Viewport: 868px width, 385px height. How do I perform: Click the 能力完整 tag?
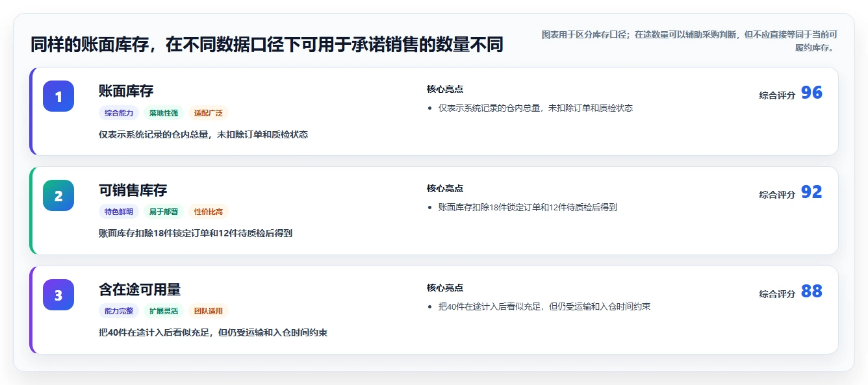[x=119, y=311]
